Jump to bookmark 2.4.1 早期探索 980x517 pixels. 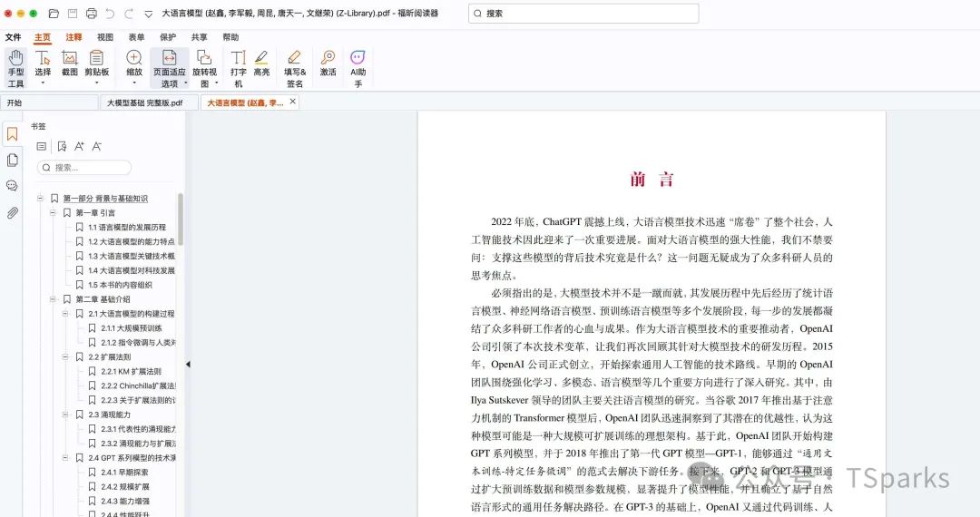pos(124,472)
